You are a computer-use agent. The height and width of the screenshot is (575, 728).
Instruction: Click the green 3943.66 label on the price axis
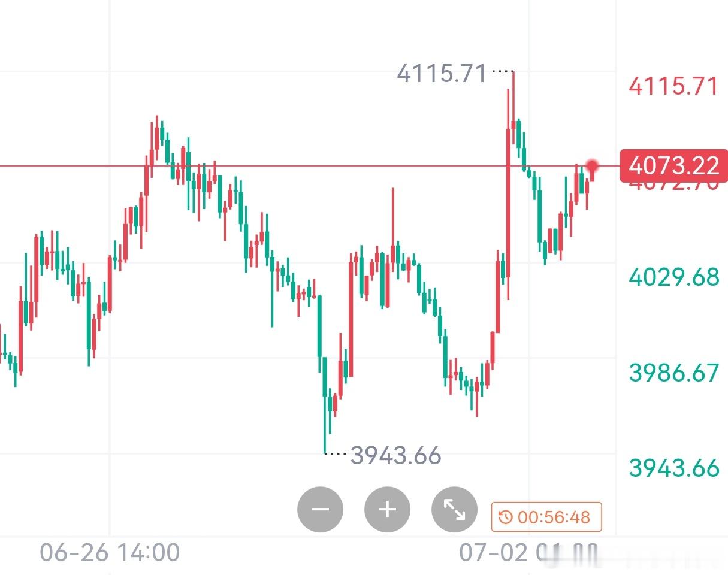(673, 468)
